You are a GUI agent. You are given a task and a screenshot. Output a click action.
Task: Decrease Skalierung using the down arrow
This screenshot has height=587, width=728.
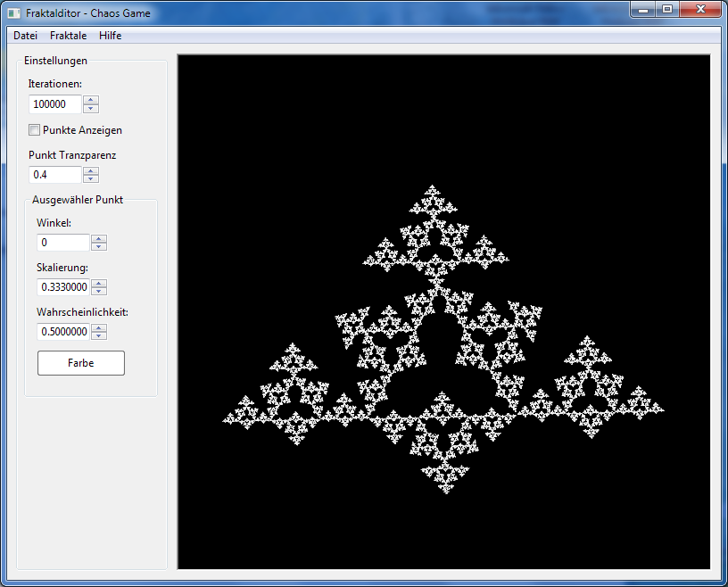coord(99,292)
